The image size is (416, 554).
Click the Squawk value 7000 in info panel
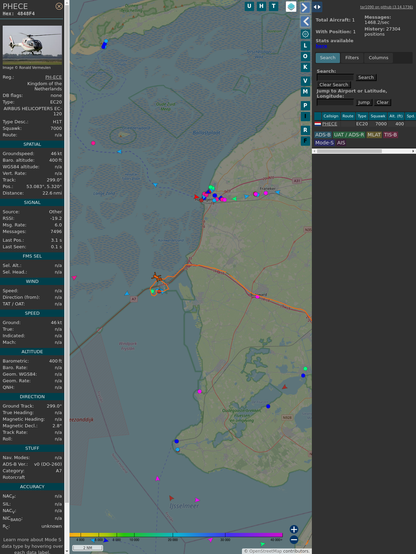56,129
